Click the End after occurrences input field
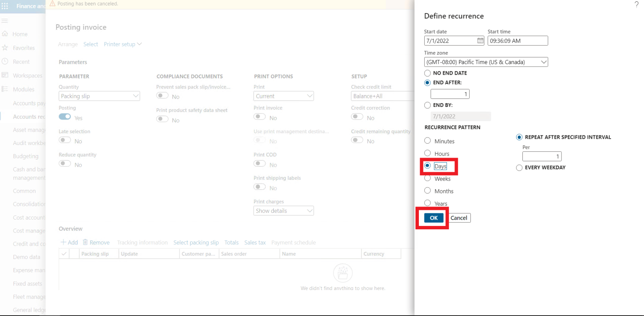Viewport: 644px width, 316px height. click(450, 94)
